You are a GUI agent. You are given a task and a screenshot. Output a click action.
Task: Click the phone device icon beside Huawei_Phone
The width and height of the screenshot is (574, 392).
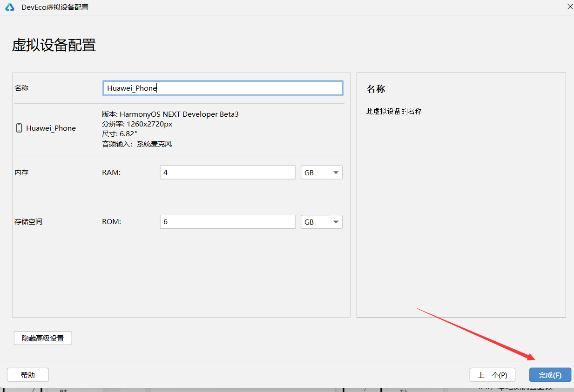(19, 128)
